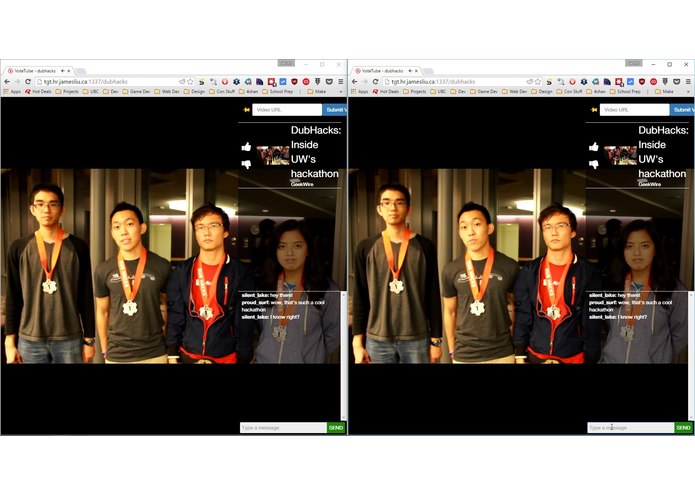Click Submit Video button in left window
Viewport: 695px width, 494px height.
pos(335,109)
